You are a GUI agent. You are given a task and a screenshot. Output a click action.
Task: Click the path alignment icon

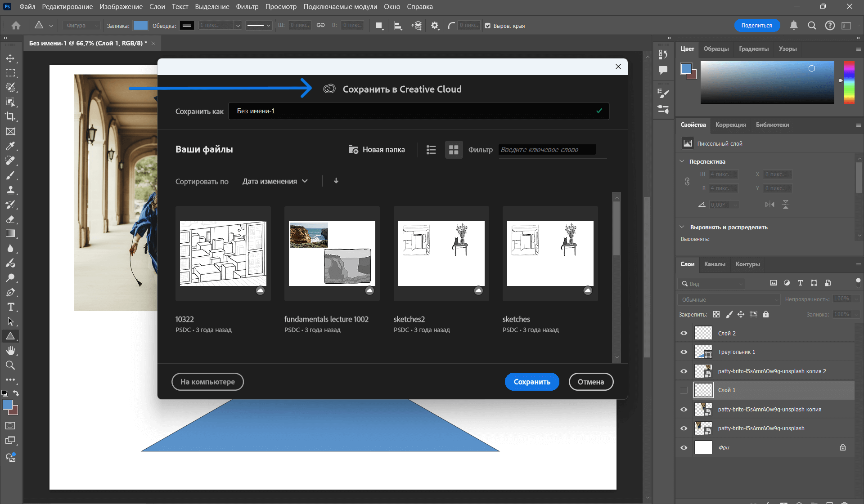coord(398,26)
